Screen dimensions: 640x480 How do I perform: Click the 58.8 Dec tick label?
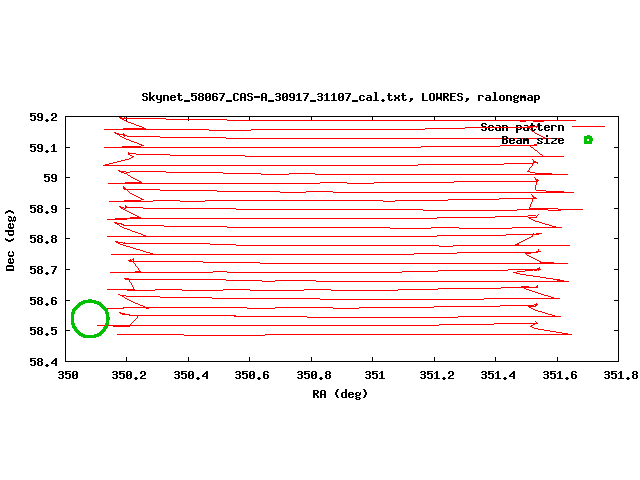tap(43, 239)
